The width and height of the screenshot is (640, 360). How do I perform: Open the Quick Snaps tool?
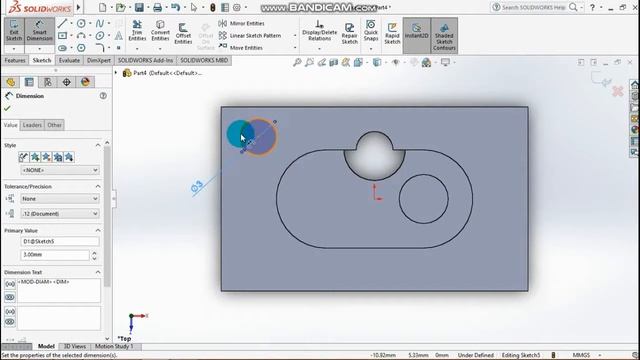pos(371,31)
